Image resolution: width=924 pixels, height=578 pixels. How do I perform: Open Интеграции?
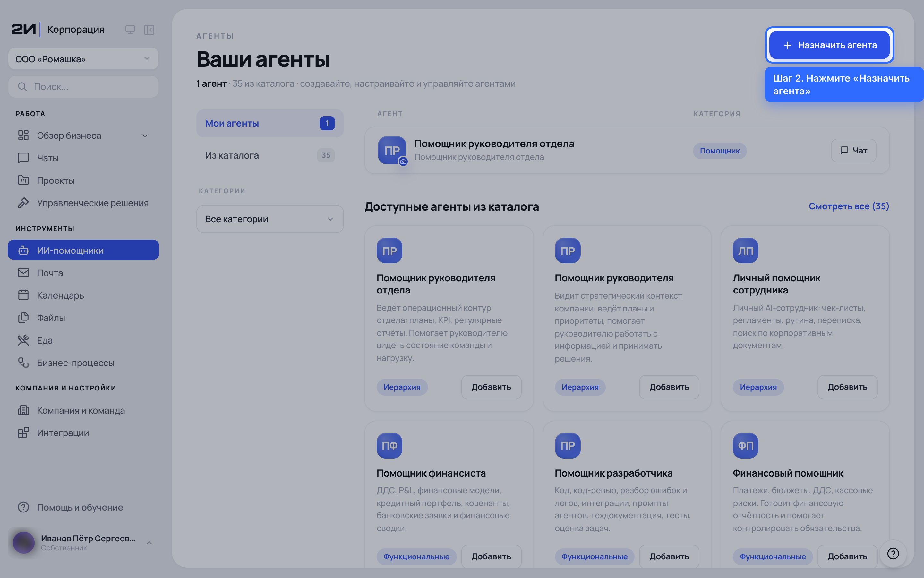83,433
